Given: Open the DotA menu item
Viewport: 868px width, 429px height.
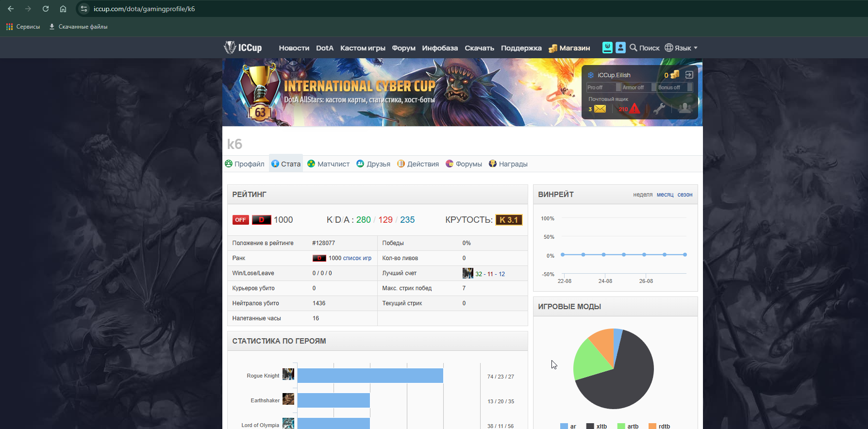Looking at the screenshot, I should [x=325, y=48].
